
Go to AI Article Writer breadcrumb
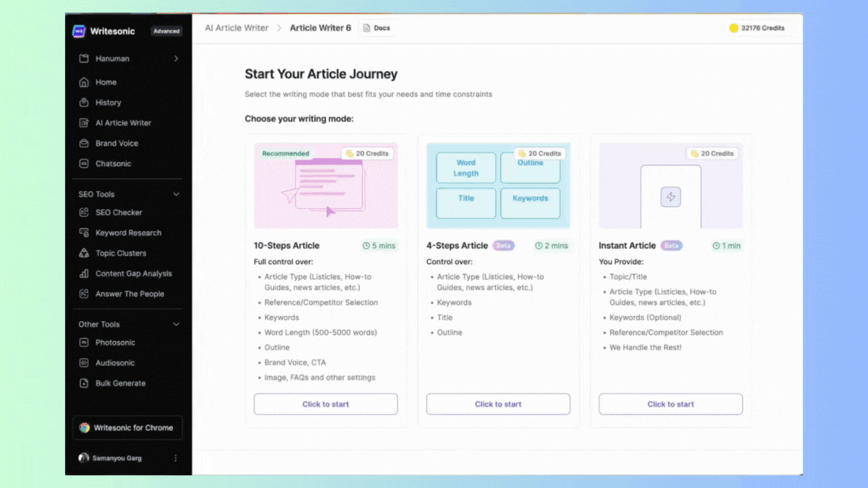click(x=237, y=28)
